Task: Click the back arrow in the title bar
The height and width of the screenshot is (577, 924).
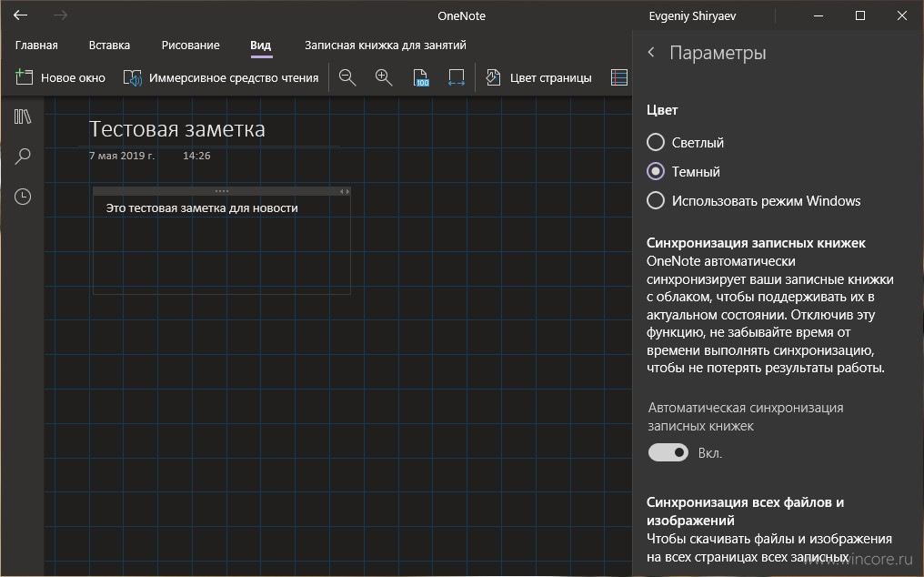Action: click(21, 15)
